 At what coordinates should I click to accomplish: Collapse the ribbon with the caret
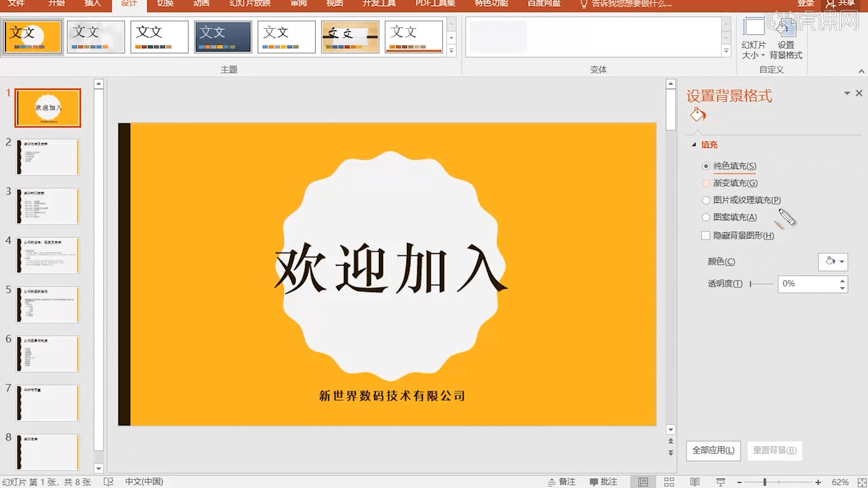pos(861,71)
